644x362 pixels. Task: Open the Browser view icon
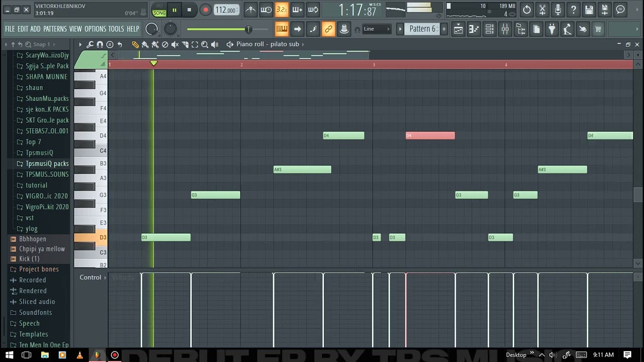coord(521,29)
